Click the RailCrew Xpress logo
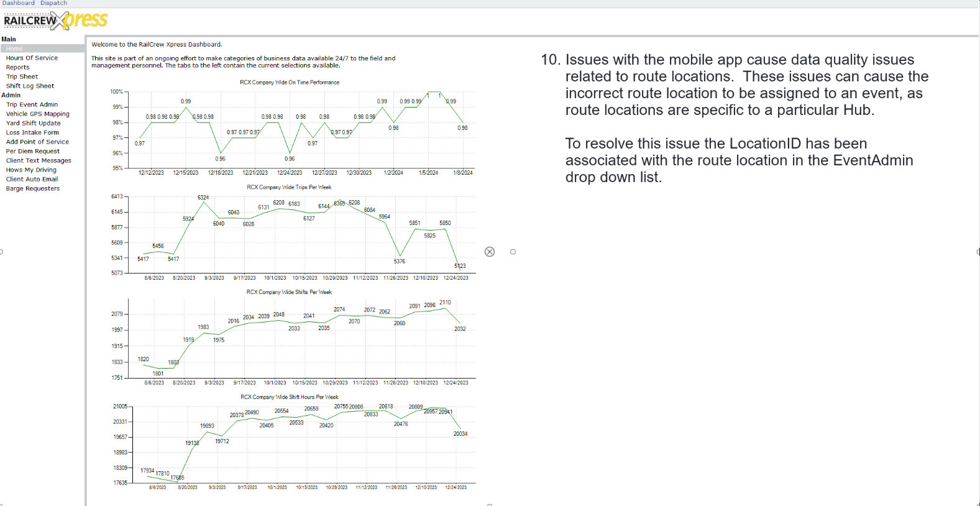980x506 pixels. pyautogui.click(x=55, y=21)
